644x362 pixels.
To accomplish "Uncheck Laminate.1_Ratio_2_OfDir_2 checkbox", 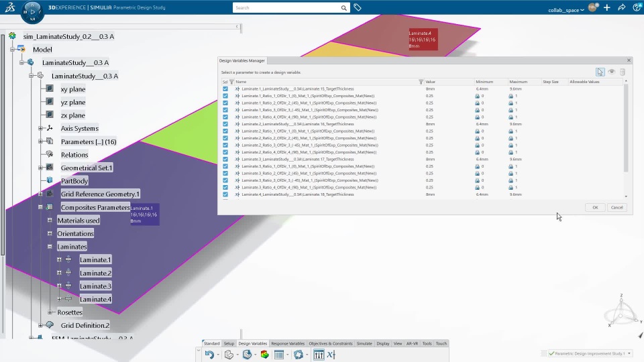I will pyautogui.click(x=225, y=103).
